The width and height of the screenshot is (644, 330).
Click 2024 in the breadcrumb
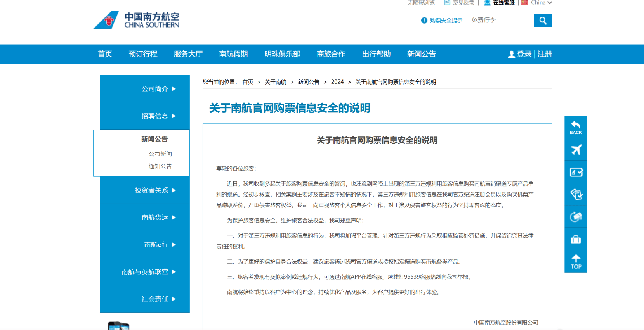337,82
